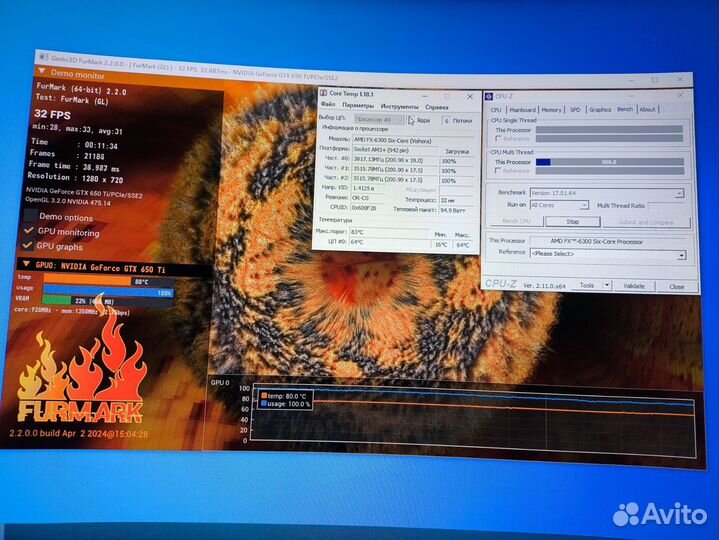Click the orange temp legend marker in graph
This screenshot has width=719, height=540.
263,396
